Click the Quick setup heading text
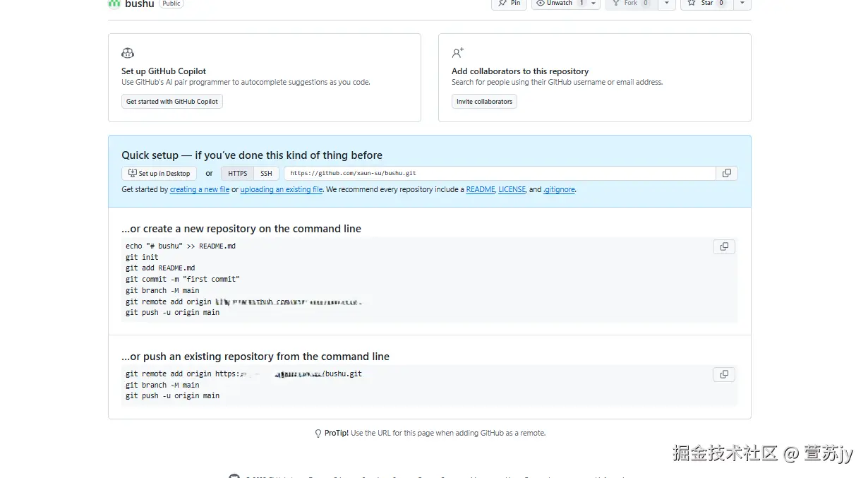The width and height of the screenshot is (868, 478). 252,155
